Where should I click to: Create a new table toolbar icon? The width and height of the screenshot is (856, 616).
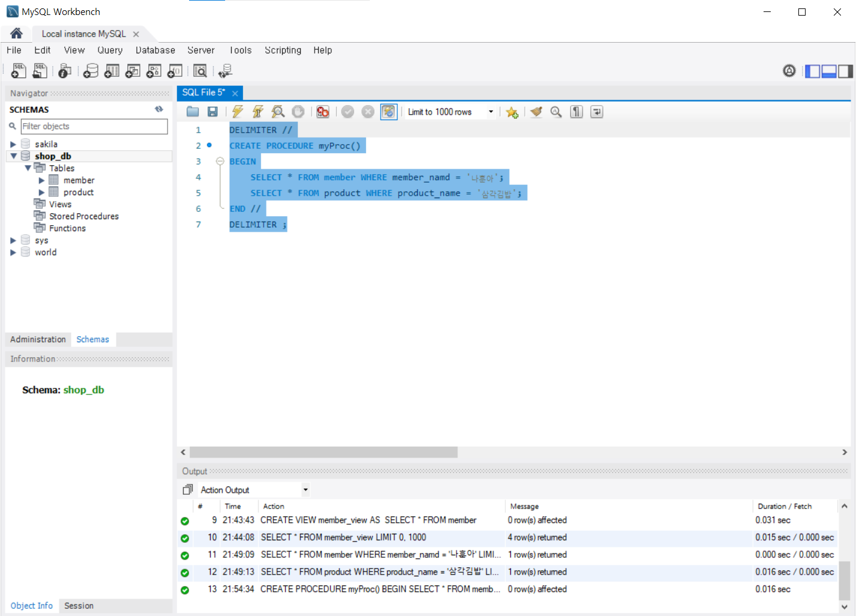tap(112, 71)
